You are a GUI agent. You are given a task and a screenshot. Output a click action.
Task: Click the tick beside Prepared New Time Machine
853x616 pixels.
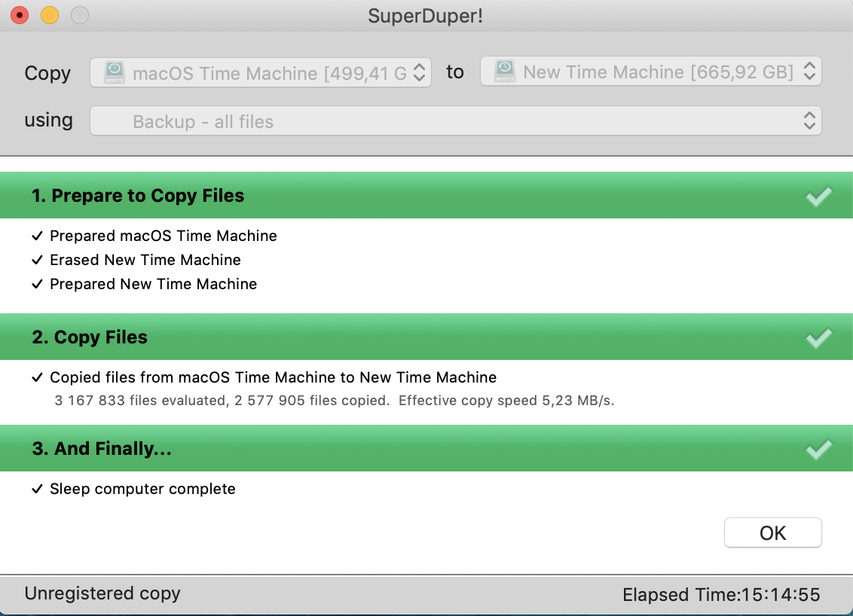(x=37, y=284)
